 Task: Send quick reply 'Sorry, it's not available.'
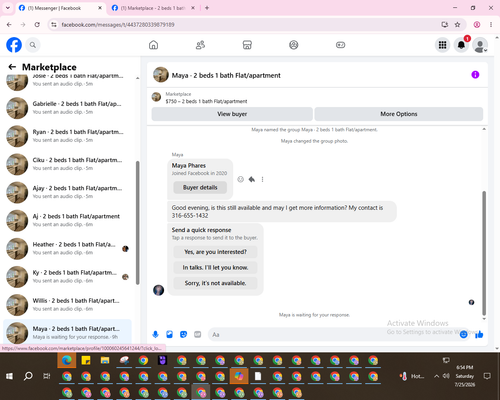[215, 283]
